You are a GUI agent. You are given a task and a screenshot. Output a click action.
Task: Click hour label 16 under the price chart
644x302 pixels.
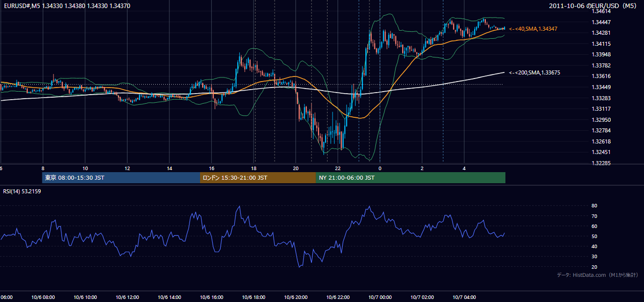(212, 168)
